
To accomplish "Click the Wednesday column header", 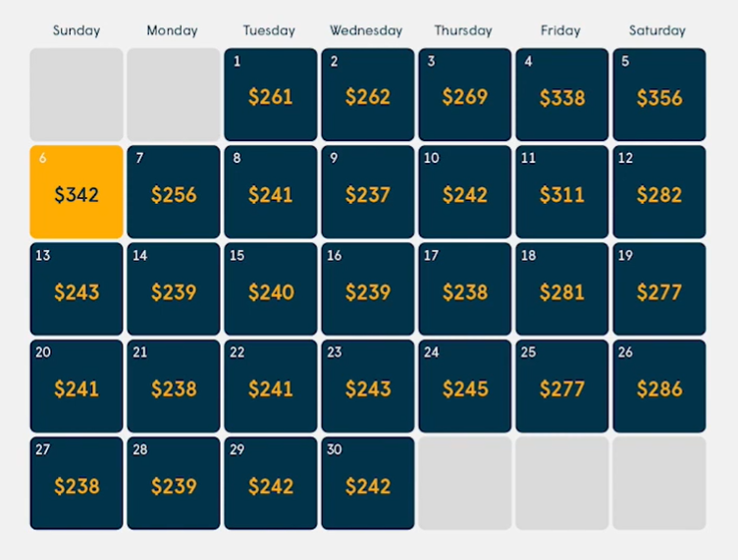I will 366,30.
